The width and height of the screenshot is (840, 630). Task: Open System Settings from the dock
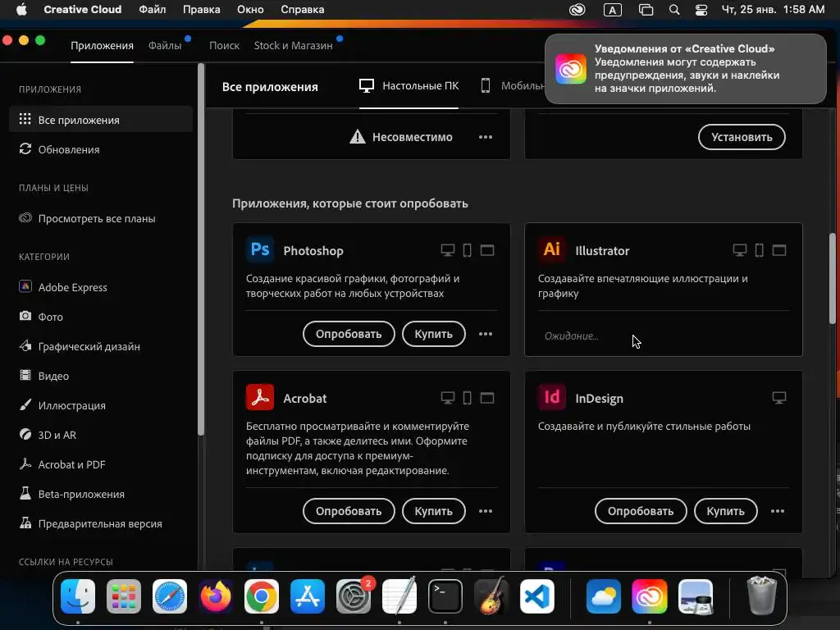click(354, 596)
